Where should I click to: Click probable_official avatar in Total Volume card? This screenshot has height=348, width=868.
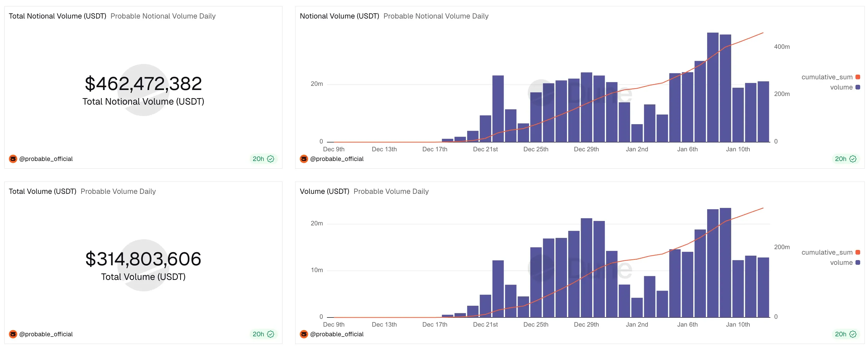click(13, 334)
